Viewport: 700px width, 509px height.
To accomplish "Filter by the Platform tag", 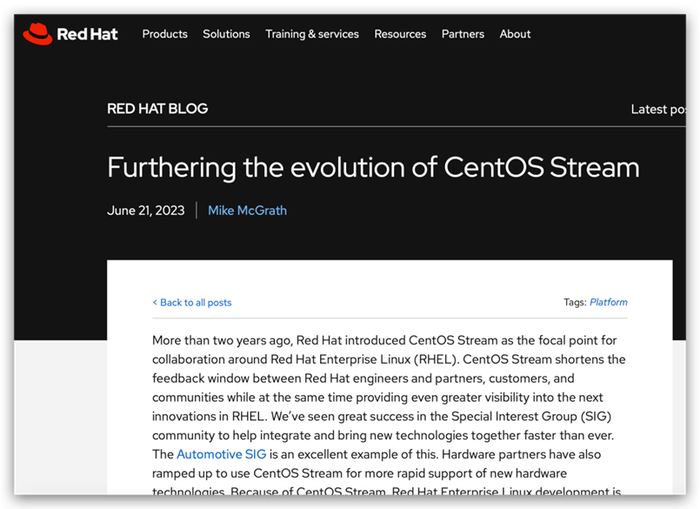I will [608, 302].
